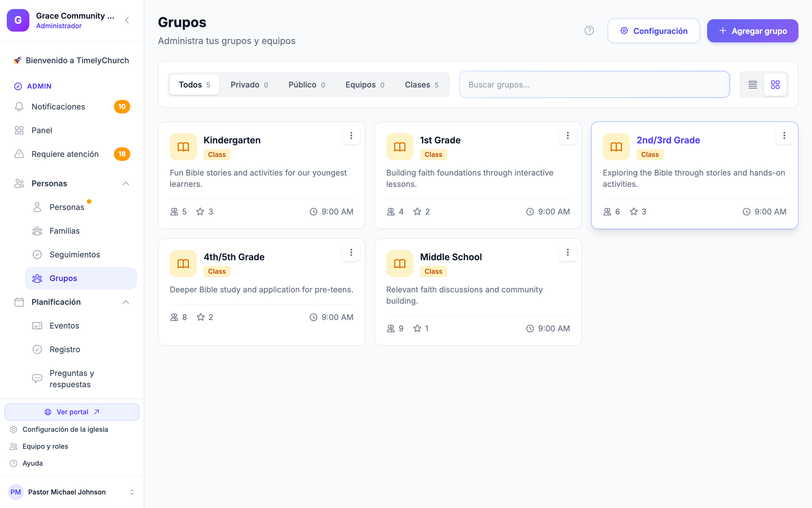Click the Agregar grupo button
Screen dimensions: 812x508
tap(752, 30)
